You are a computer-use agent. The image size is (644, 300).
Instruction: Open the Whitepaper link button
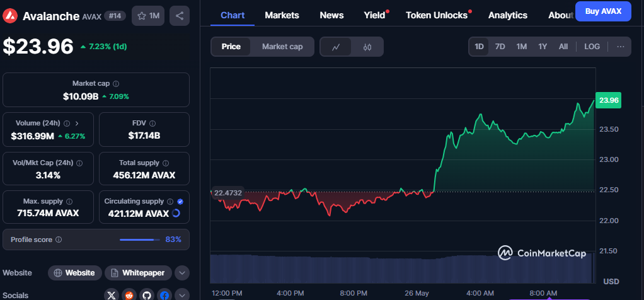(139, 273)
